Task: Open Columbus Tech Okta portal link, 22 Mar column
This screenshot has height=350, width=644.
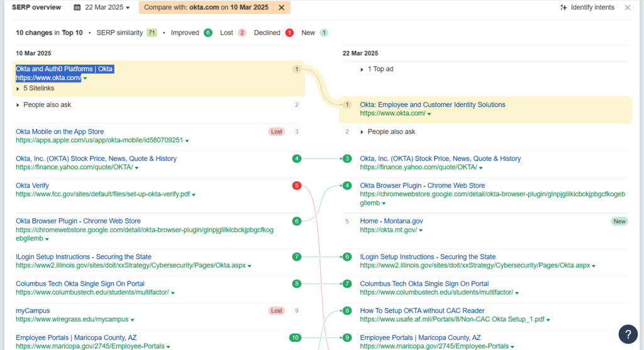Action: pyautogui.click(x=425, y=284)
